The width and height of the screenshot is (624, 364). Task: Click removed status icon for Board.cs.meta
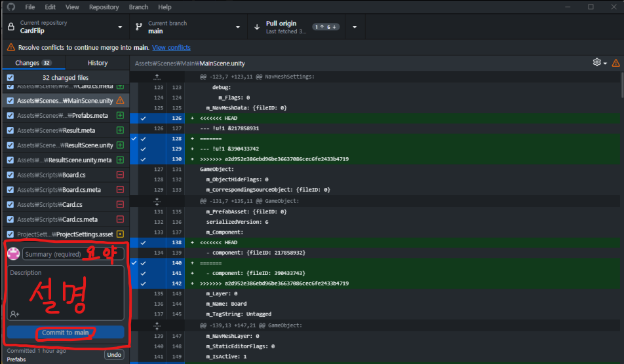(x=120, y=190)
